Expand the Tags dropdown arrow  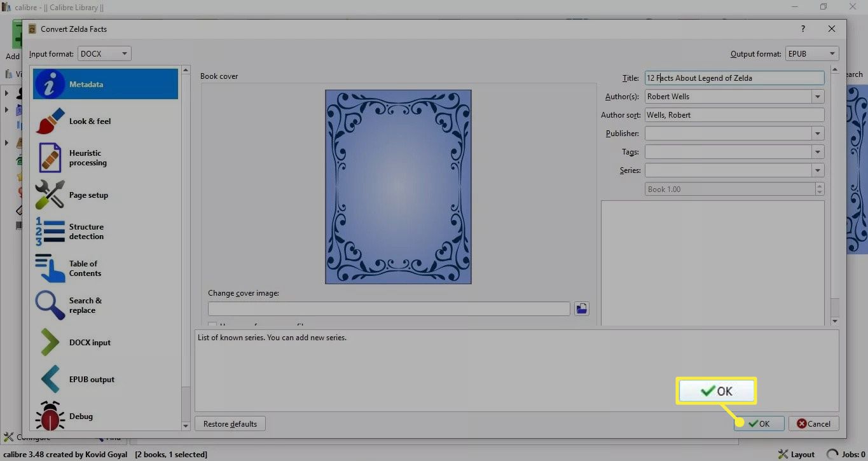coord(817,152)
